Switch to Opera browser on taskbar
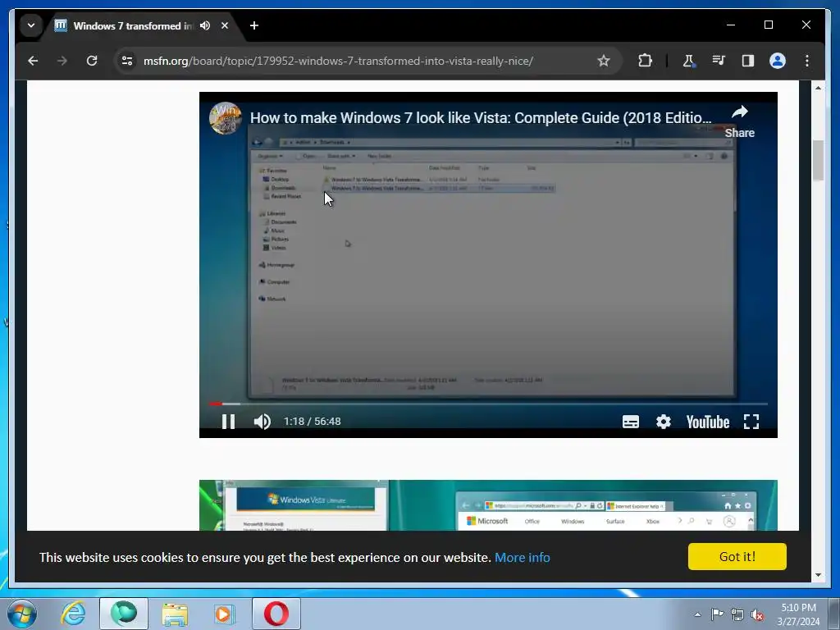The image size is (840, 630). point(276,614)
